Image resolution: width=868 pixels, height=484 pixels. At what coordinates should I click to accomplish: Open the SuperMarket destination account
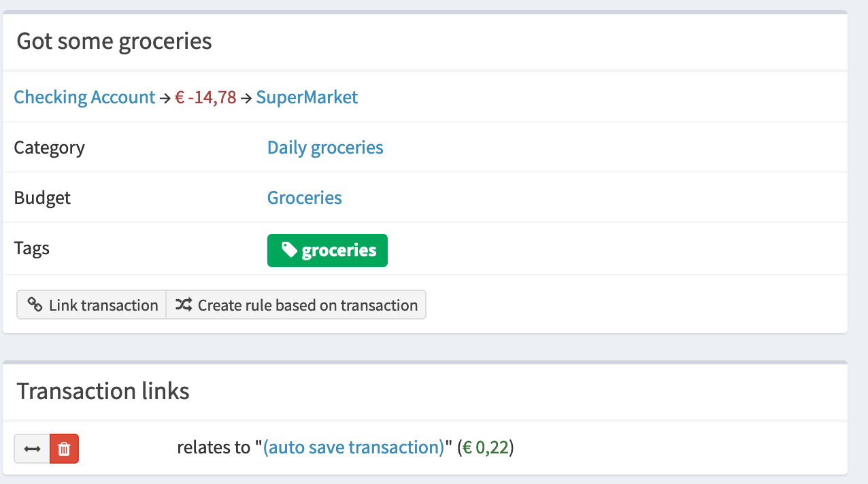tap(307, 97)
